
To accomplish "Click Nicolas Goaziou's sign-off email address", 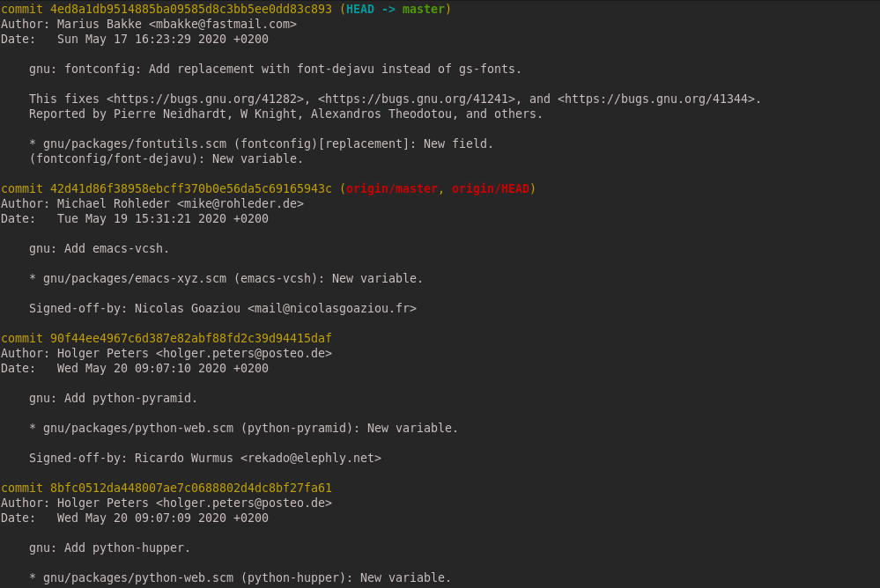I will [x=331, y=308].
